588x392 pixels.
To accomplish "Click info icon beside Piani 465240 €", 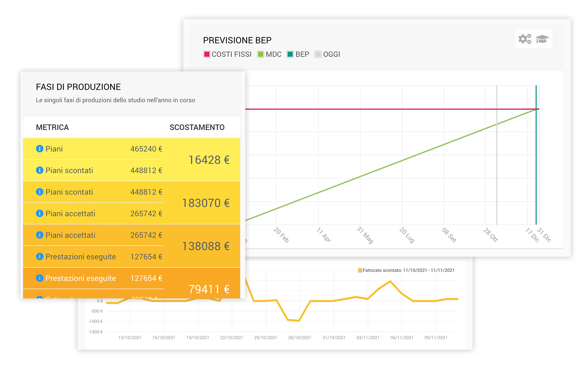I will point(40,149).
